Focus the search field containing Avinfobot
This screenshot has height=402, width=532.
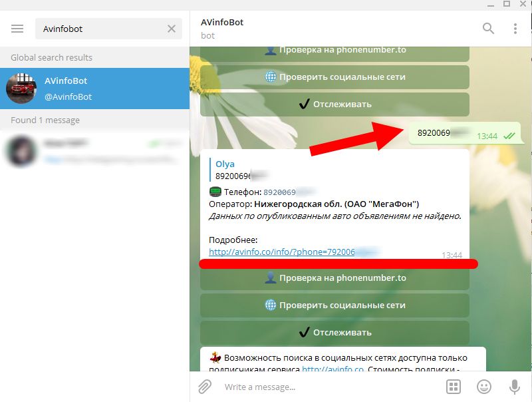[x=108, y=29]
